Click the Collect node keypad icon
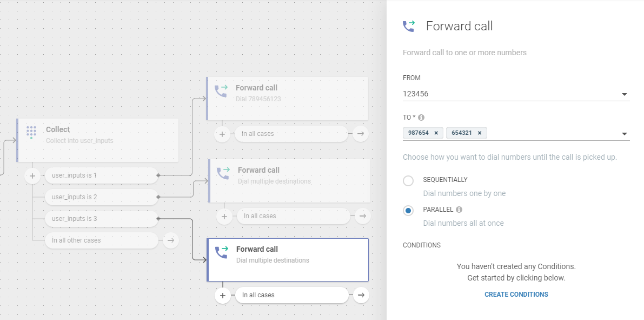This screenshot has width=644, height=320. tap(31, 133)
